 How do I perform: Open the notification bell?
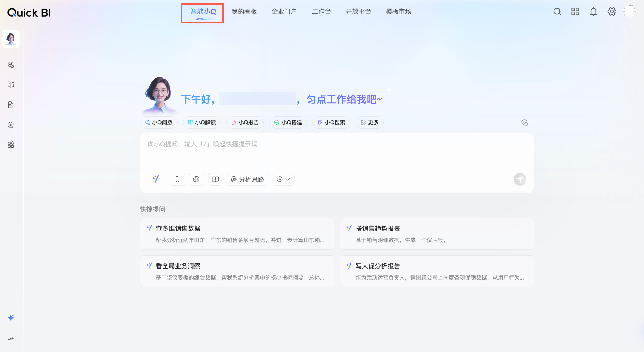[593, 12]
